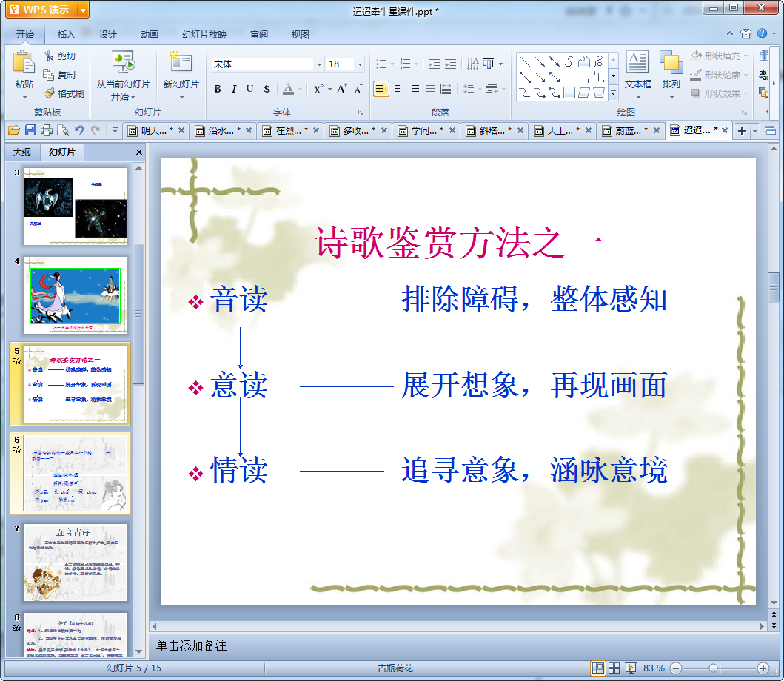The width and height of the screenshot is (784, 681).
Task: Toggle text Shadow (S) formatting
Action: pos(267,89)
